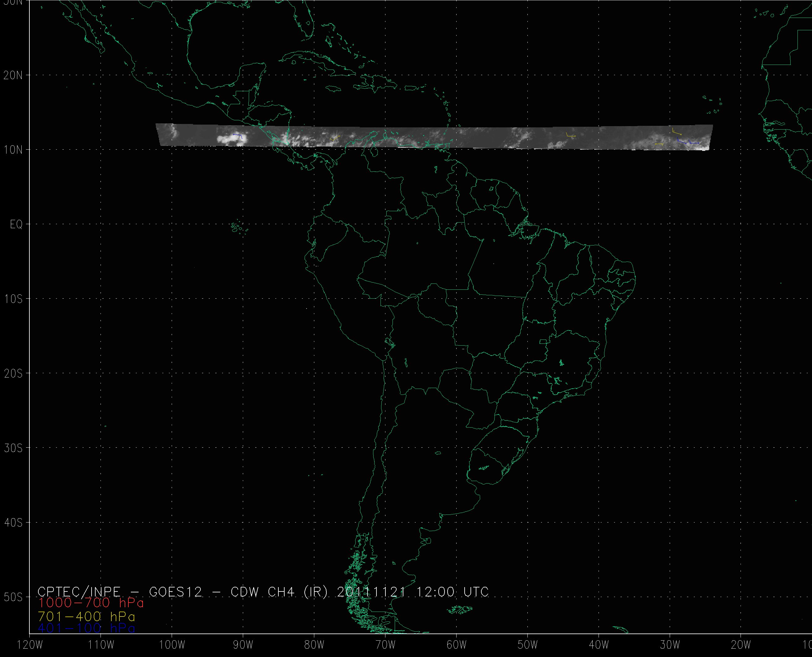
Task: Click the 90W longitude label
Action: (x=243, y=645)
